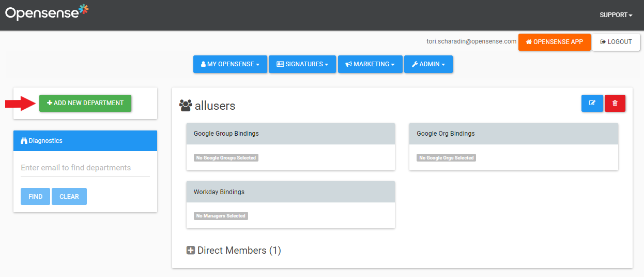Open the SUPPORT dropdown menu
This screenshot has width=644, height=277.
616,15
